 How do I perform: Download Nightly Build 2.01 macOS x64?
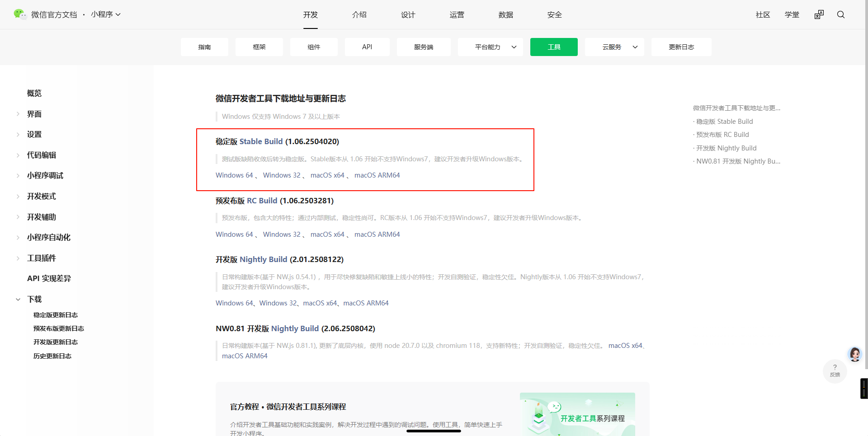[320, 303]
